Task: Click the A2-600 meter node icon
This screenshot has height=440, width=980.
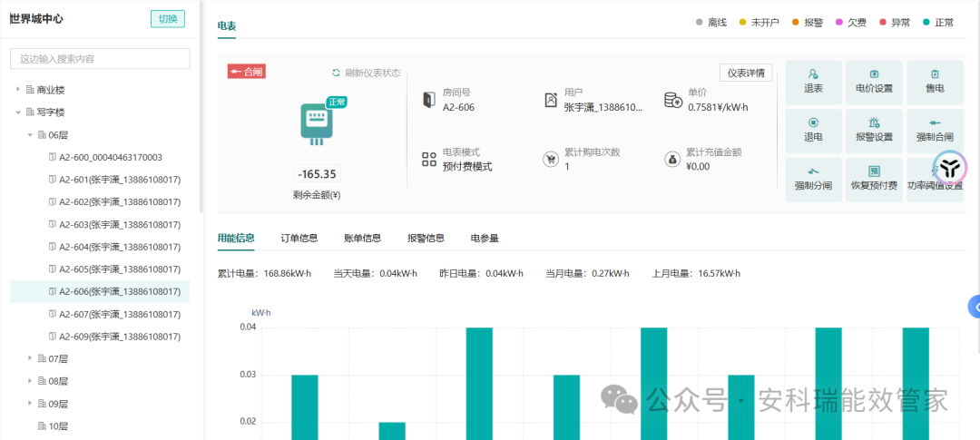Action: click(x=53, y=158)
